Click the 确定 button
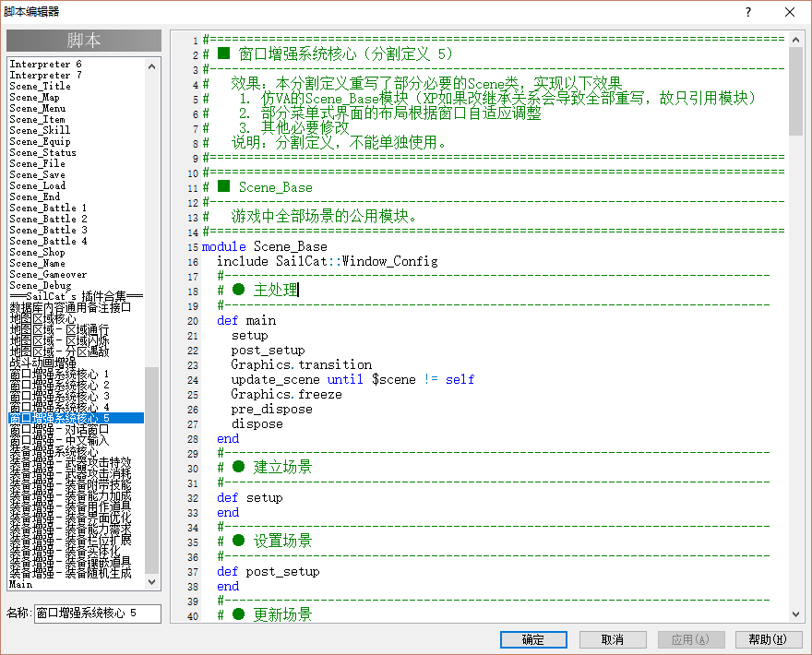 [533, 639]
